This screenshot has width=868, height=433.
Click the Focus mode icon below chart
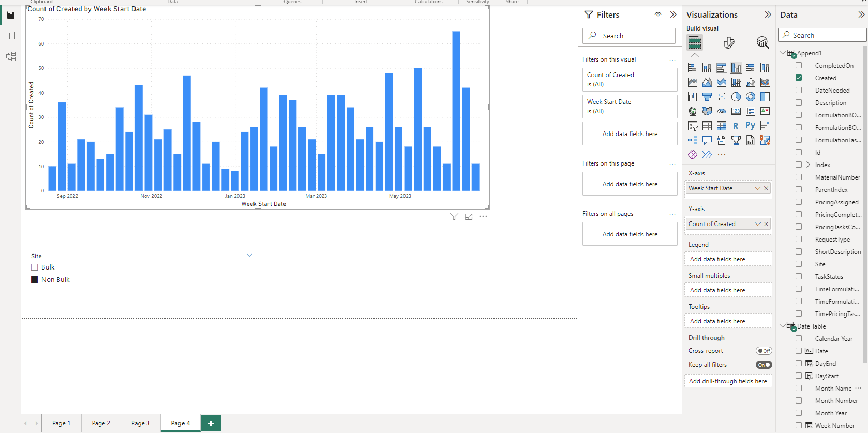coord(469,217)
